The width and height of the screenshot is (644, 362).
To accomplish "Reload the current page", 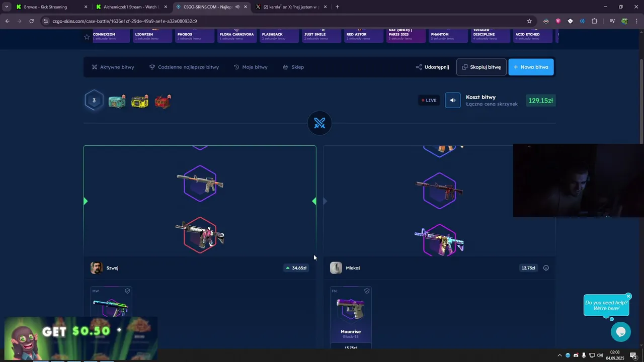I will 31,21.
